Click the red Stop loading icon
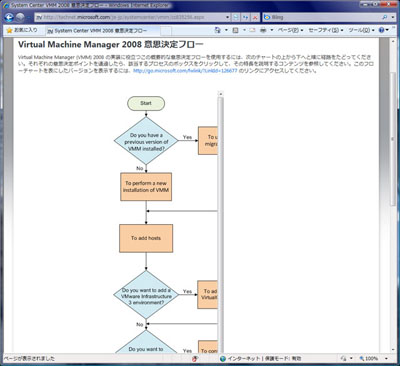This screenshot has height=366, width=400. pyautogui.click(x=255, y=17)
